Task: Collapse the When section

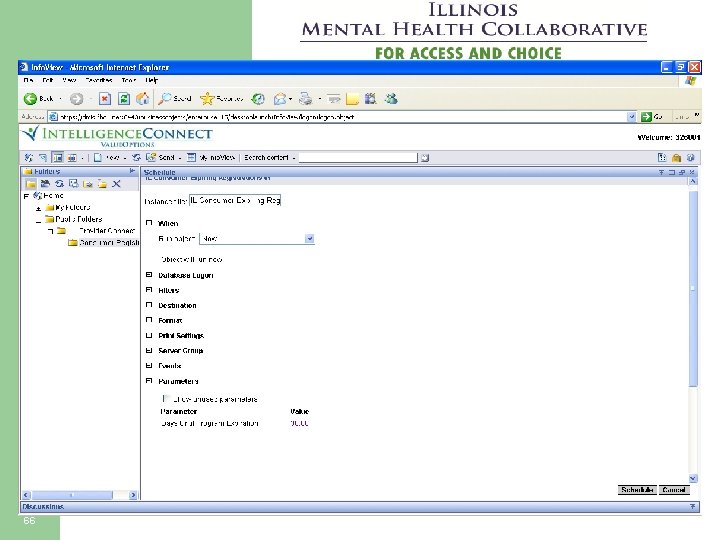Action: pyautogui.click(x=149, y=223)
